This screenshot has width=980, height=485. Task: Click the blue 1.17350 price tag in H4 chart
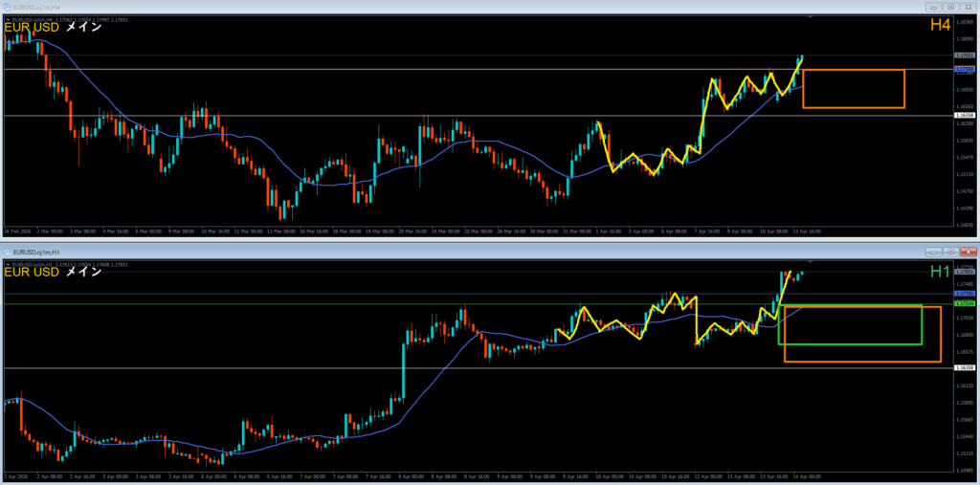[x=965, y=68]
